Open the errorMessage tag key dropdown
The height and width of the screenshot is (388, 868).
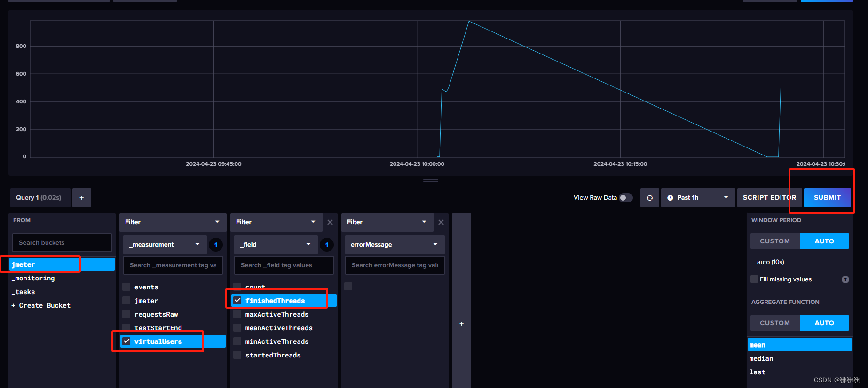click(395, 245)
